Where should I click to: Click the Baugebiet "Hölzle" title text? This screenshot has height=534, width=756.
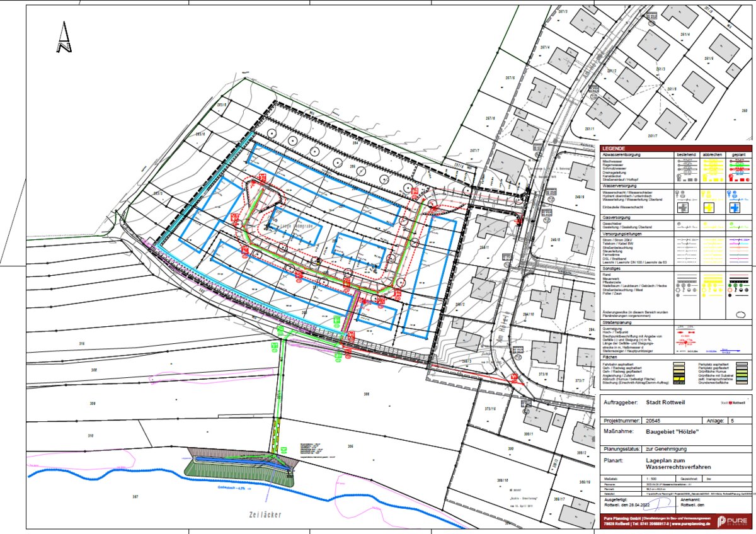(672, 431)
